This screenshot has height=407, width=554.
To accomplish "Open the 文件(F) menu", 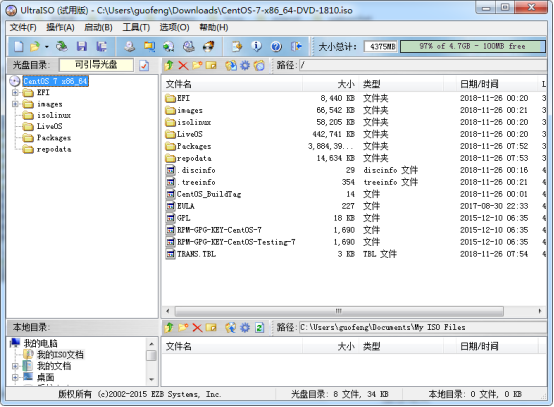I will click(23, 27).
